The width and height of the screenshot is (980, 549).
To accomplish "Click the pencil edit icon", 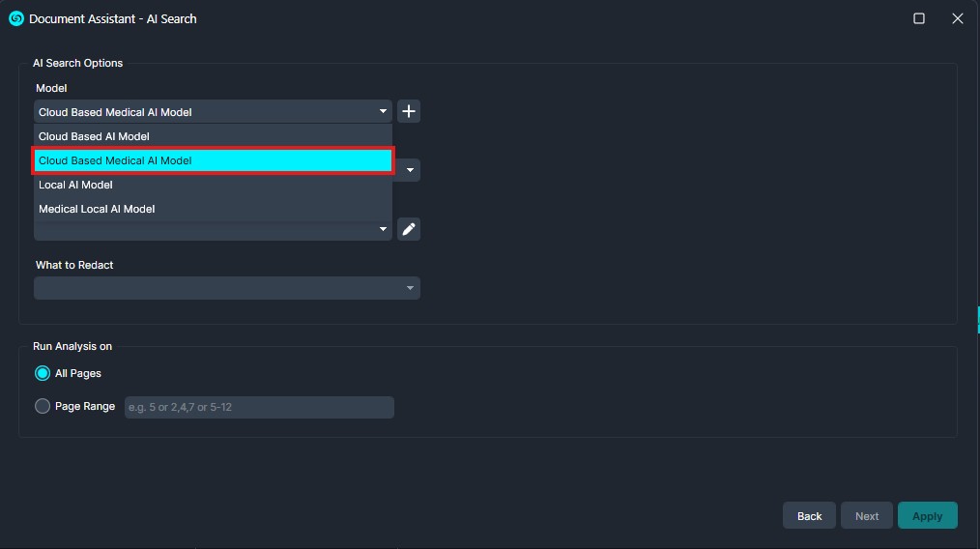I will click(408, 229).
